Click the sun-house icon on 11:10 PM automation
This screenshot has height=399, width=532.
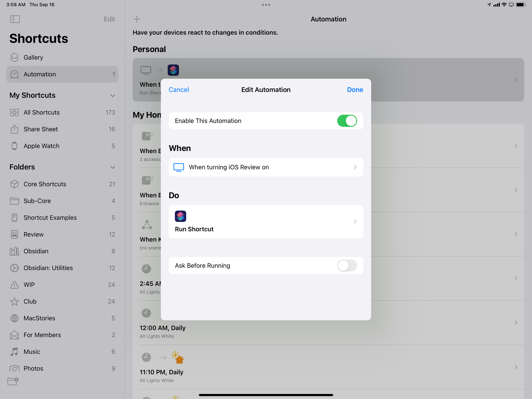pos(178,357)
